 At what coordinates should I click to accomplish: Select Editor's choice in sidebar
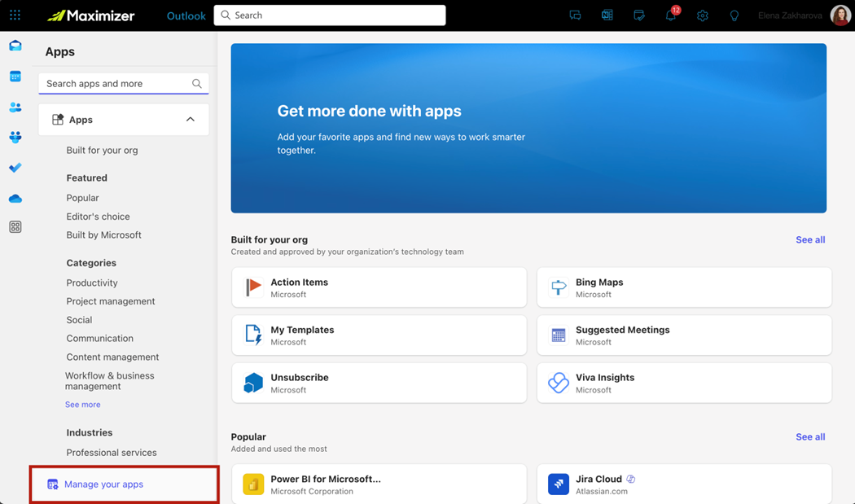tap(99, 217)
